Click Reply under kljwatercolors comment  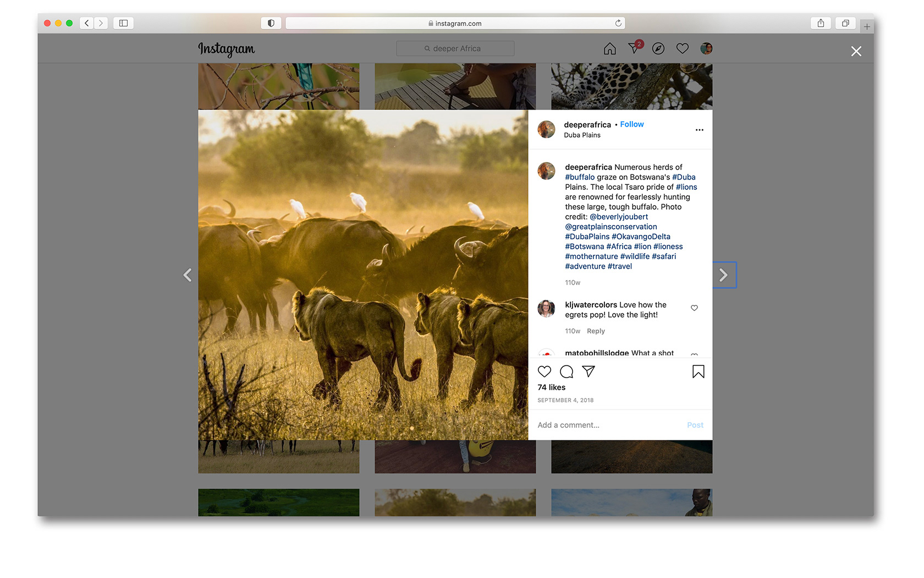pyautogui.click(x=596, y=331)
